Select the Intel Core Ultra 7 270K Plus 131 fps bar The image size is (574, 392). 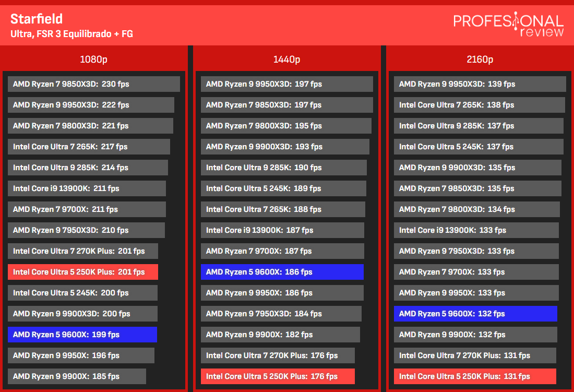coord(475,355)
